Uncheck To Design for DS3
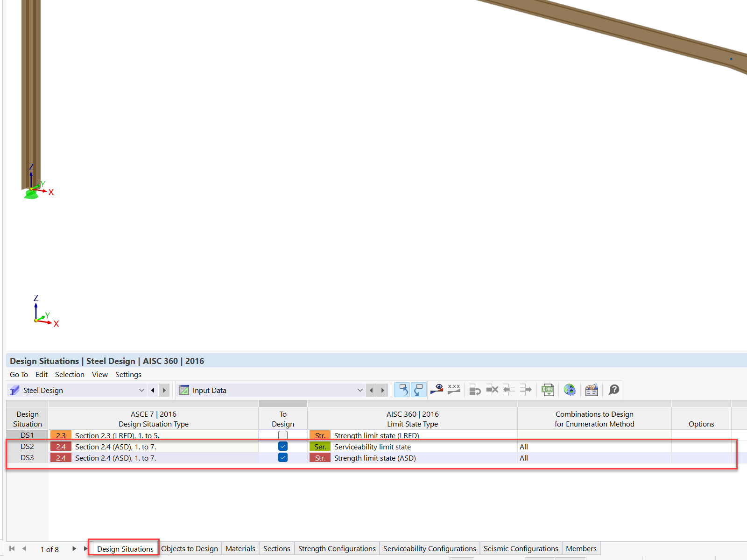Screen dimensions: 747x560 (x=282, y=457)
